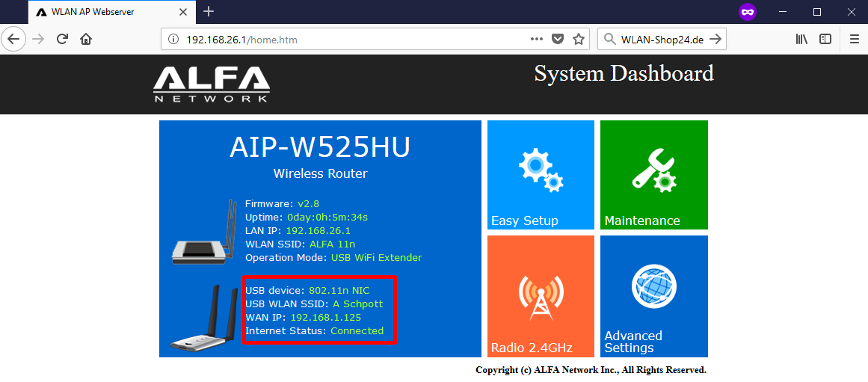Viewport: 868px width, 382px height.
Task: Save page to Pocket
Action: tap(558, 40)
